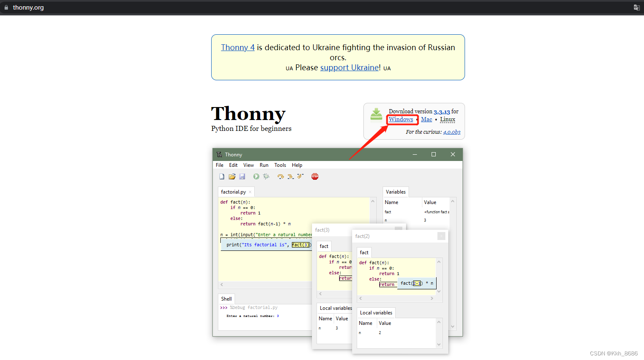
Task: Click the editor's vertical scrollbar up arrow
Action: pyautogui.click(x=373, y=201)
